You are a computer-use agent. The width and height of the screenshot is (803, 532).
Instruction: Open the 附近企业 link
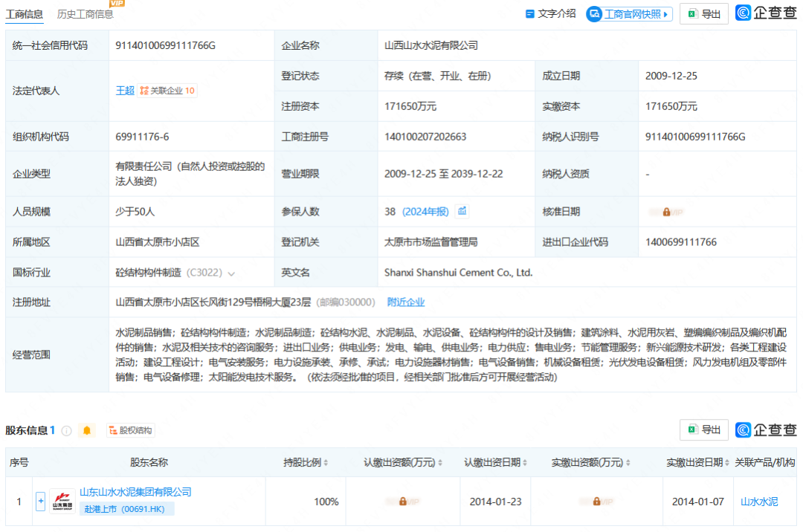406,302
